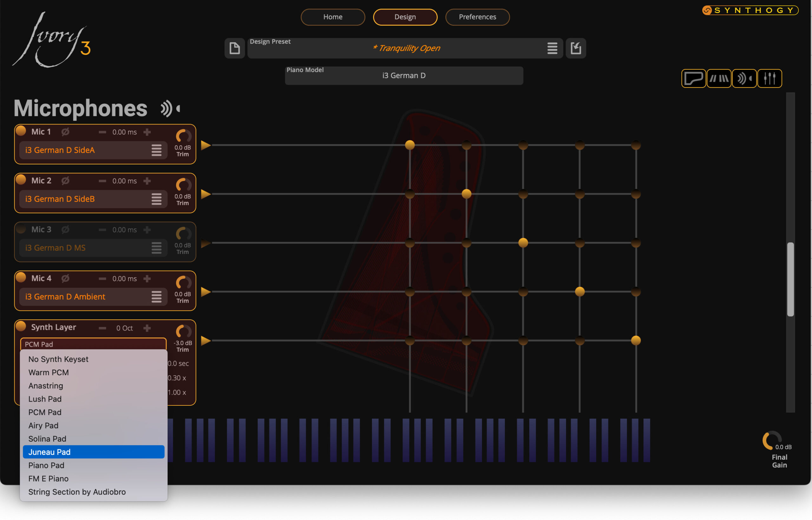Image resolution: width=812 pixels, height=520 pixels.
Task: Choose Solina Pad from synth list
Action: tap(94, 439)
